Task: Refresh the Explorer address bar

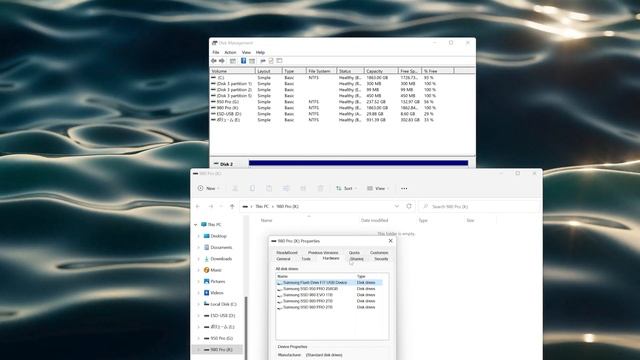Action: pos(409,207)
